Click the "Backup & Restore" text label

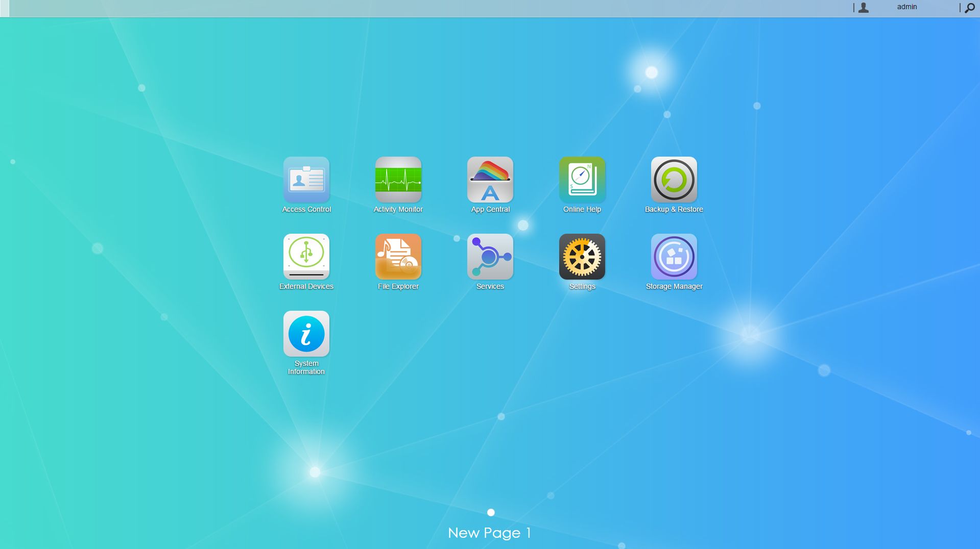point(674,209)
